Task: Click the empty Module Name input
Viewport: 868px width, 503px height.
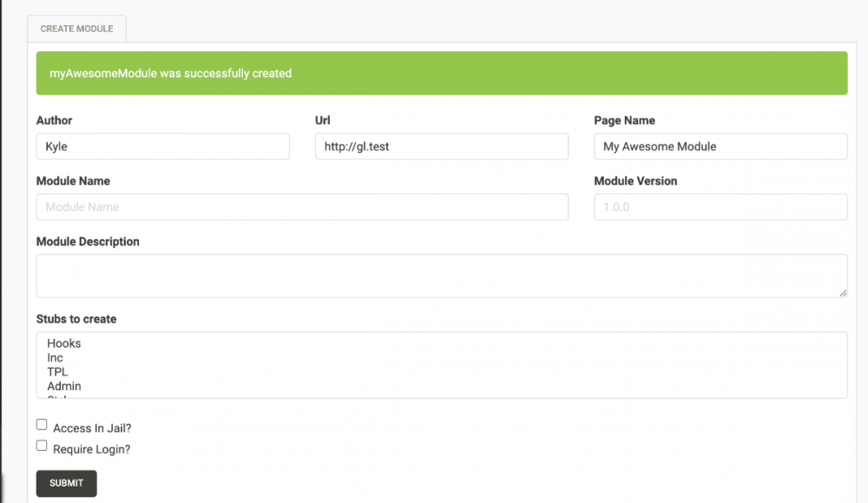Action: (x=302, y=207)
